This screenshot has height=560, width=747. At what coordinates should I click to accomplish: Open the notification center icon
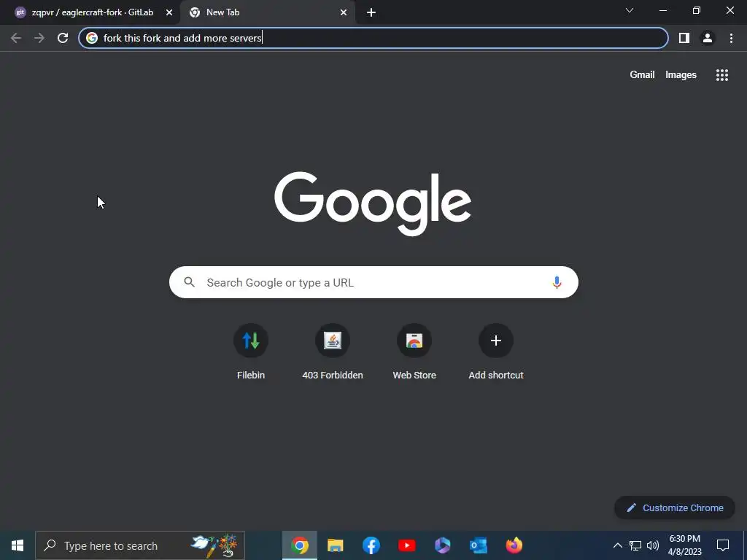tap(723, 545)
